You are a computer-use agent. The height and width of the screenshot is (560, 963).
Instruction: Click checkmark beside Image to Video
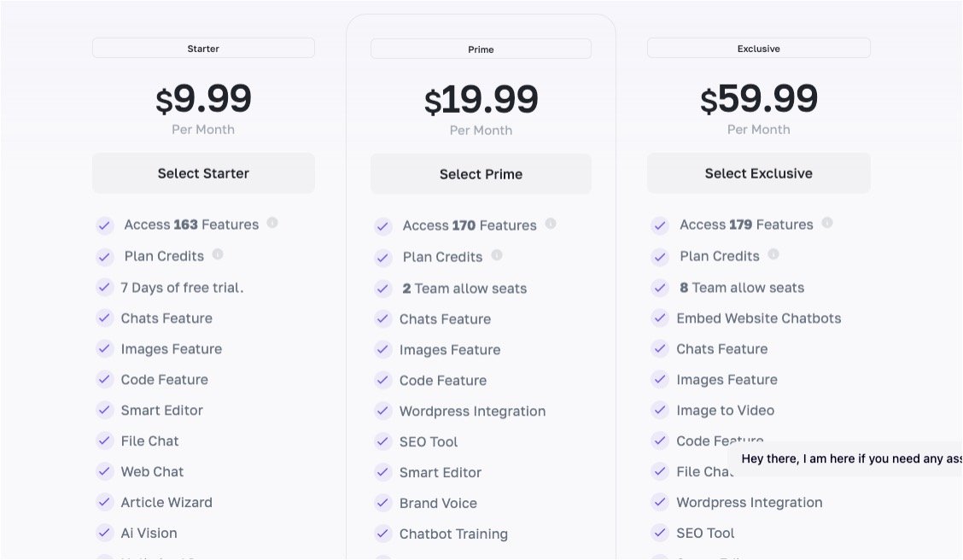point(660,411)
